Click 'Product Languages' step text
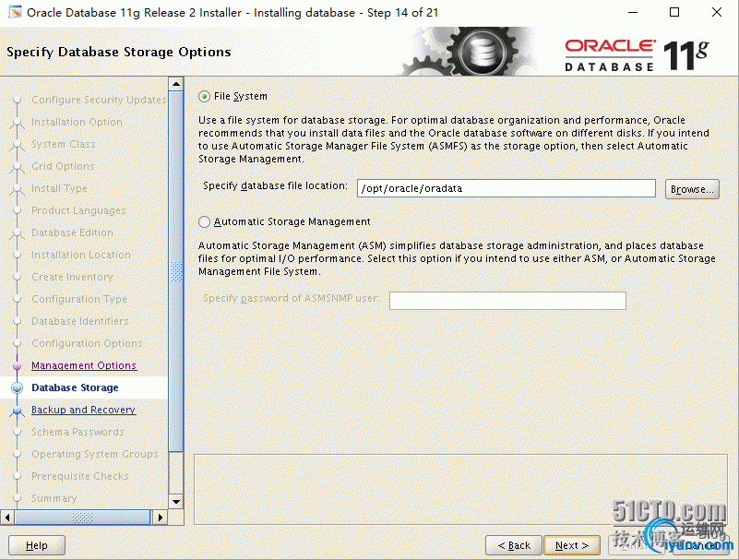739x560 pixels. [x=78, y=210]
